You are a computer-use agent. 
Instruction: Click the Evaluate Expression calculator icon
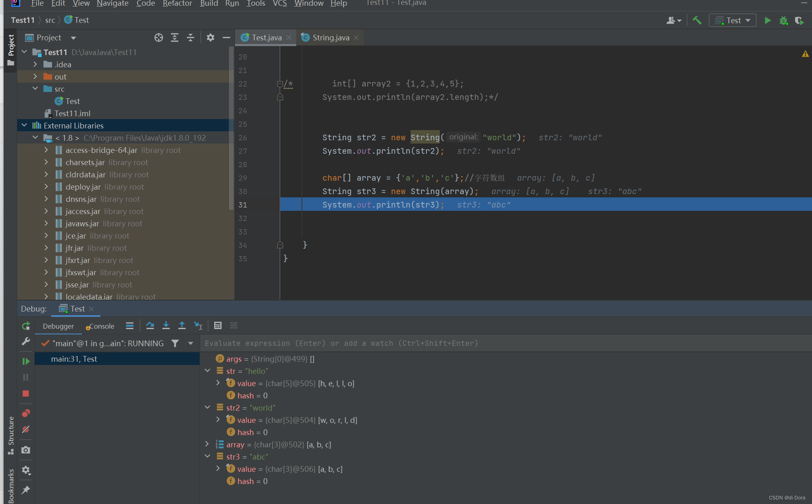pos(217,325)
